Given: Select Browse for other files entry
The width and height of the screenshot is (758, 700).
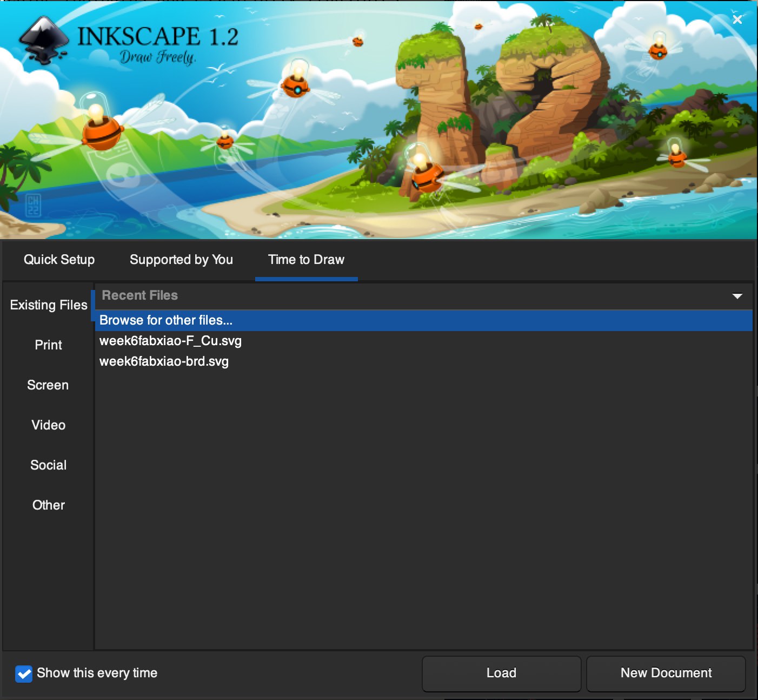Looking at the screenshot, I should pyautogui.click(x=424, y=320).
